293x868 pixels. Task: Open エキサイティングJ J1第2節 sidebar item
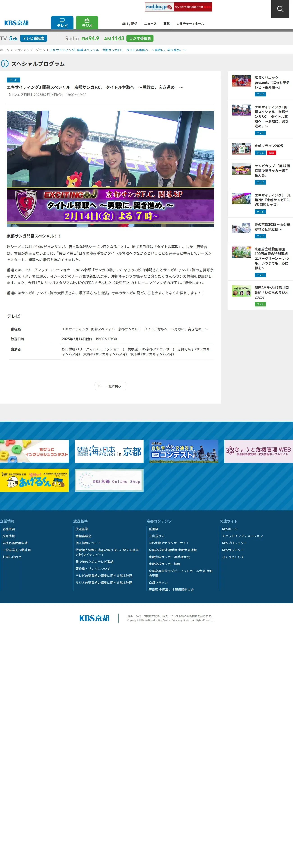point(260,203)
